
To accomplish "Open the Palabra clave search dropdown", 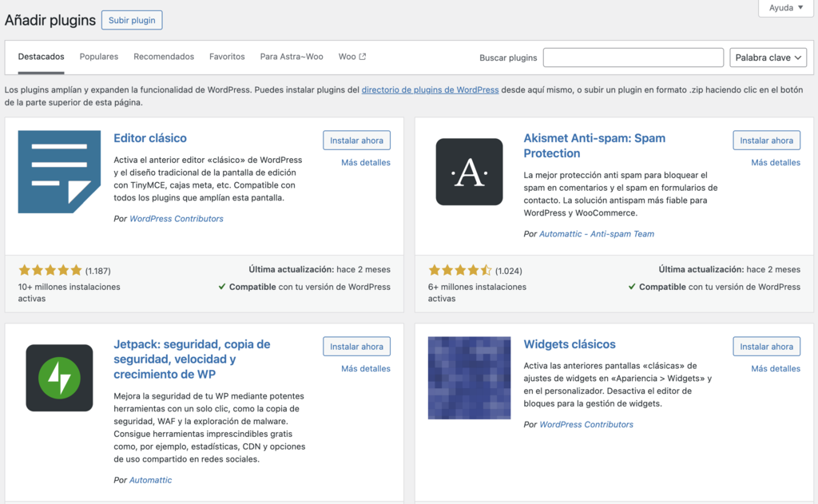I will tap(768, 57).
